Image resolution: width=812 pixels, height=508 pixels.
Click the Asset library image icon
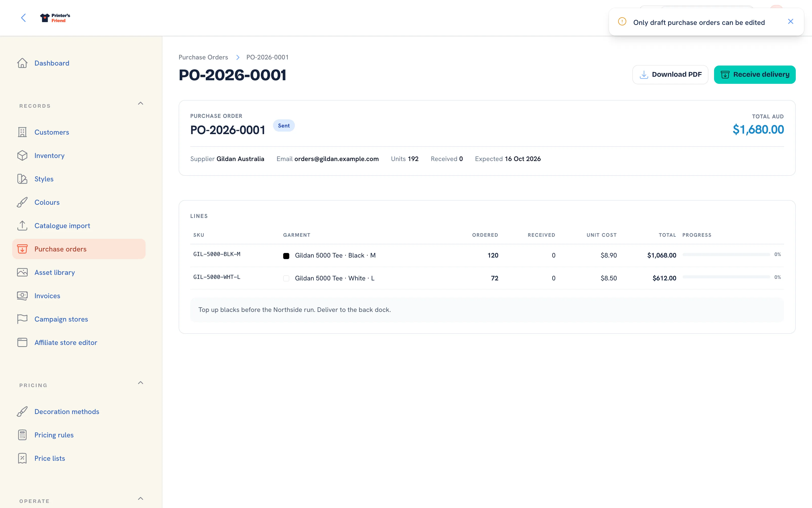(22, 273)
